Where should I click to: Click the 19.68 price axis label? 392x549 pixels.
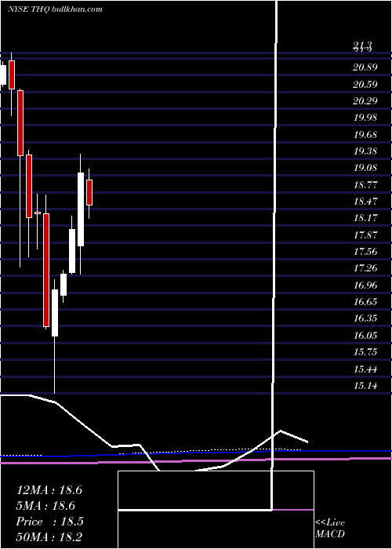(x=365, y=134)
